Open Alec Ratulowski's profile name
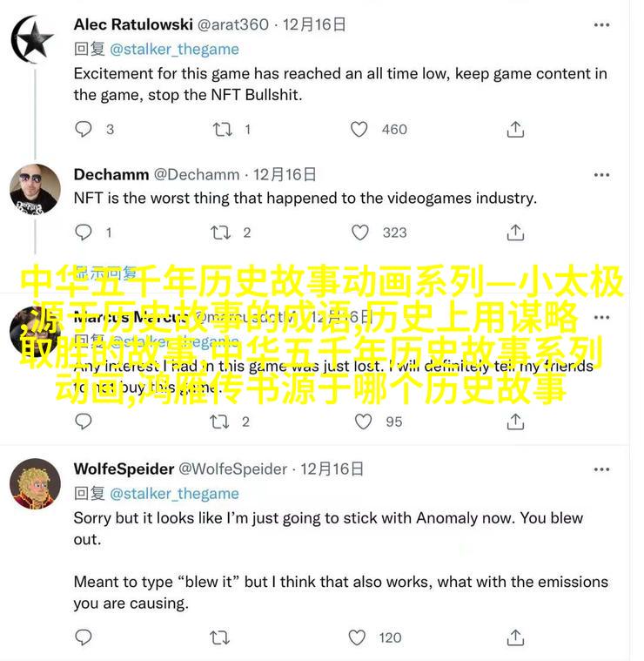 tap(133, 24)
